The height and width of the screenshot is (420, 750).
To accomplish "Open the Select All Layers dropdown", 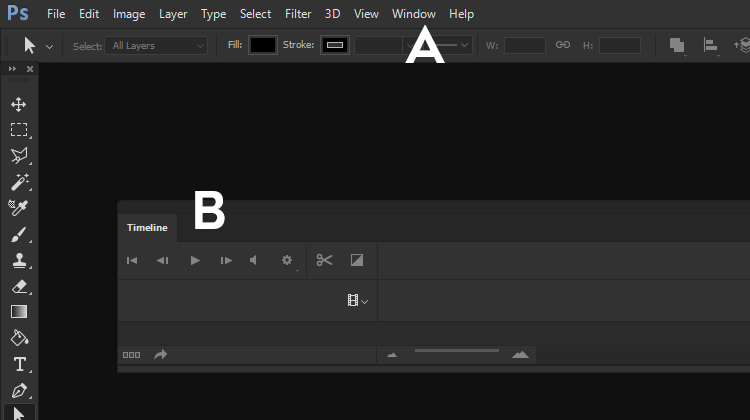I will coord(156,45).
